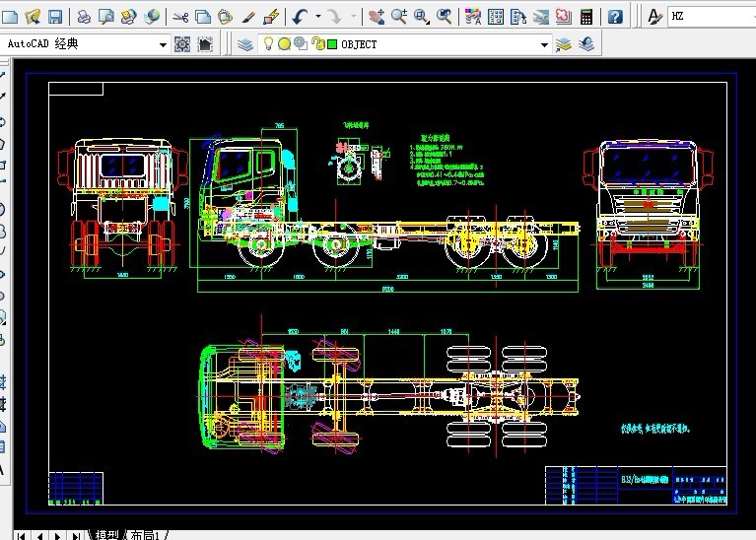The width and height of the screenshot is (756, 540).
Task: Open the QuickCalc calculator icon
Action: pos(587,17)
